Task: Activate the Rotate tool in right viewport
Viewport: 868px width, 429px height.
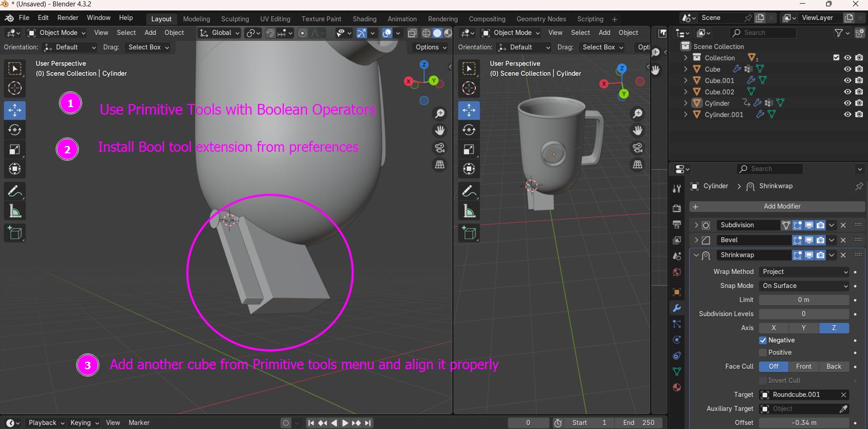Action: (469, 130)
